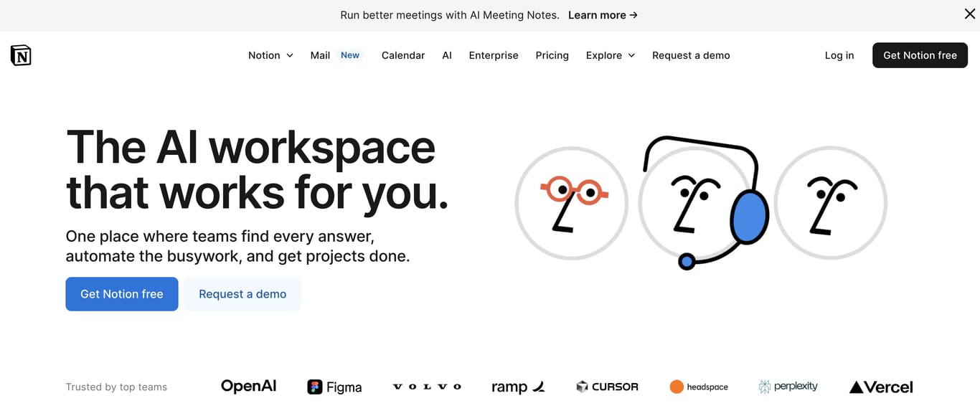980x411 pixels.
Task: Click the blue Get Notion free button
Action: [x=122, y=294]
